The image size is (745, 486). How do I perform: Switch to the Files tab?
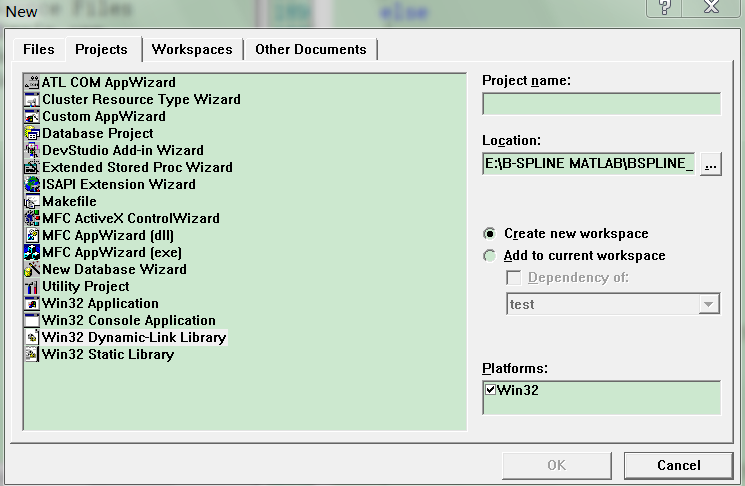coord(38,49)
